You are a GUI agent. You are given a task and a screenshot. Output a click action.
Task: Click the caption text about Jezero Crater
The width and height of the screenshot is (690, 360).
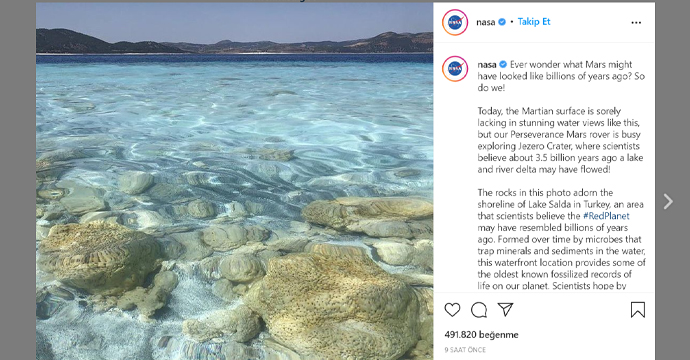560,140
